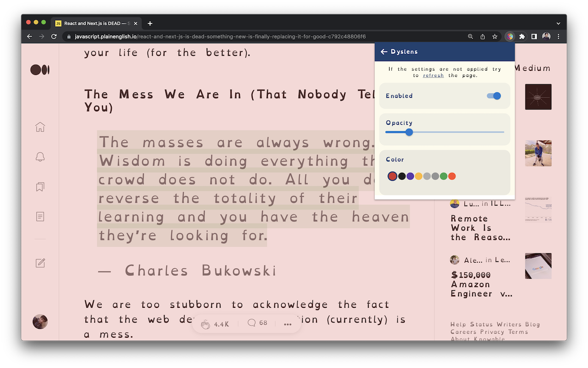
Task: Click the browser forward arrow
Action: 42,36
